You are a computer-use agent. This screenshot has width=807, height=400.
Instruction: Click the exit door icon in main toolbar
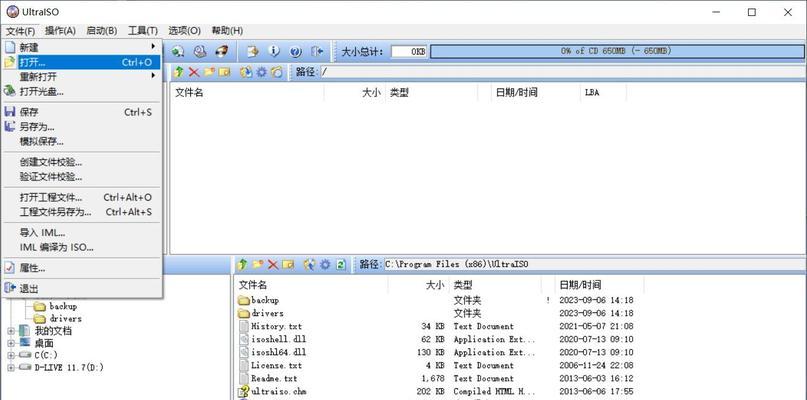pos(317,51)
